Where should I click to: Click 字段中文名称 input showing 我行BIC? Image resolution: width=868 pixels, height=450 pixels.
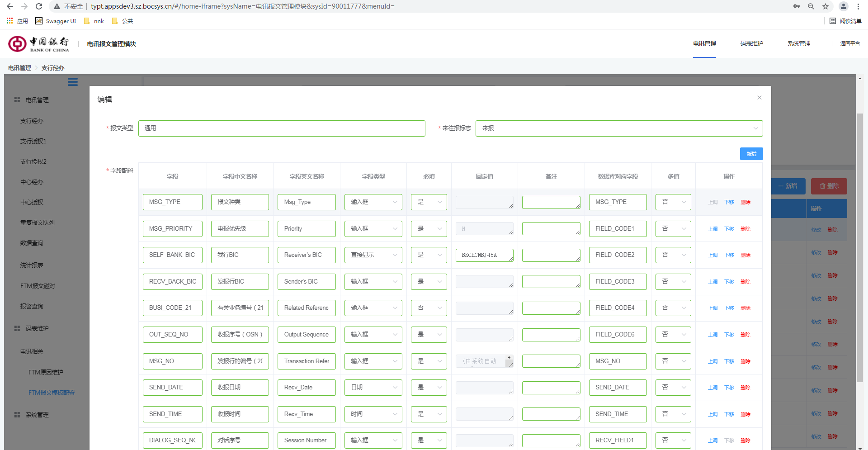tap(240, 255)
